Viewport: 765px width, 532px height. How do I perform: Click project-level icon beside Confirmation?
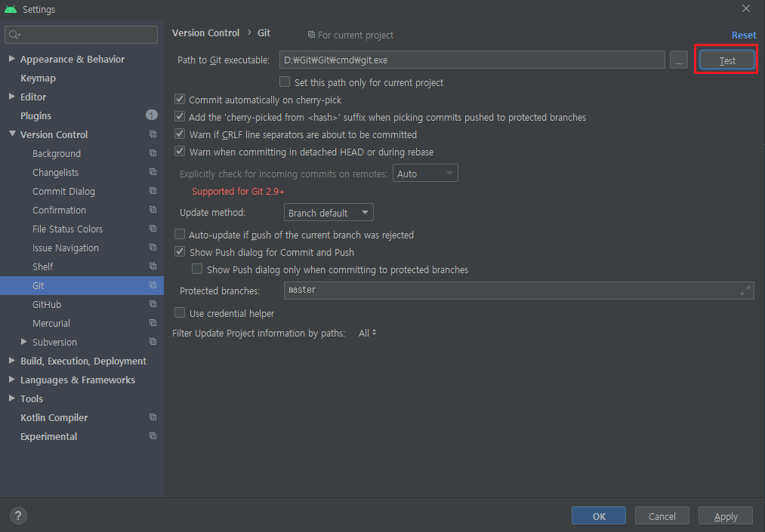153,210
